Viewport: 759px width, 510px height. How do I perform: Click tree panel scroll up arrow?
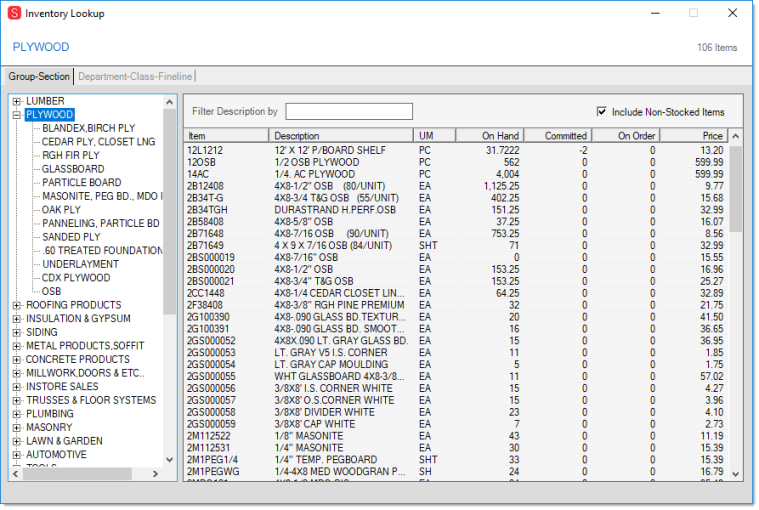(169, 102)
